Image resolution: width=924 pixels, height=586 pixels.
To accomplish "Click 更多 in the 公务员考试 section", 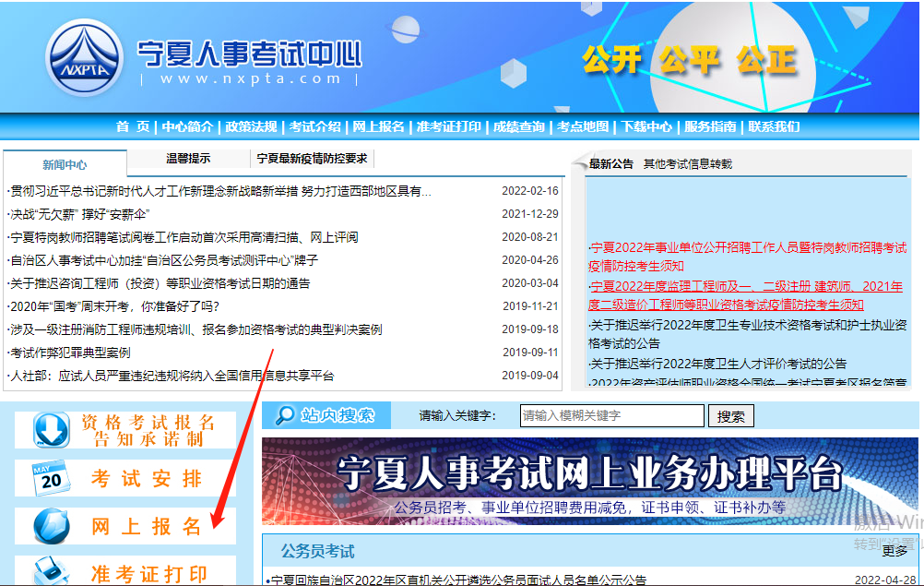I will tap(894, 551).
